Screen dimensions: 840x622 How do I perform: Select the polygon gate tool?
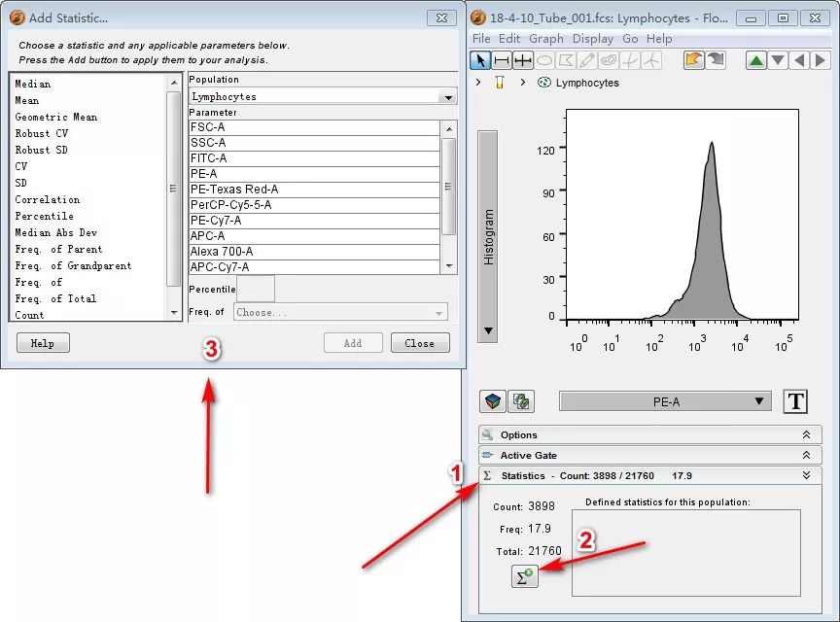[566, 60]
